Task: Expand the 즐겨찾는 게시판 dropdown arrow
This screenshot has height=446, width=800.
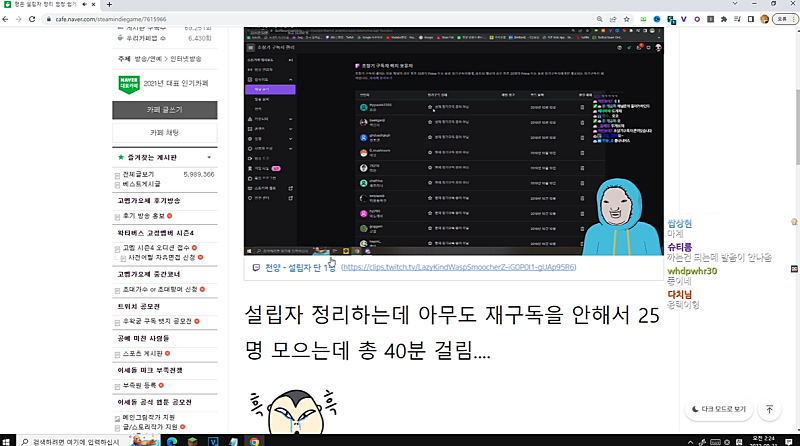Action: 209,157
